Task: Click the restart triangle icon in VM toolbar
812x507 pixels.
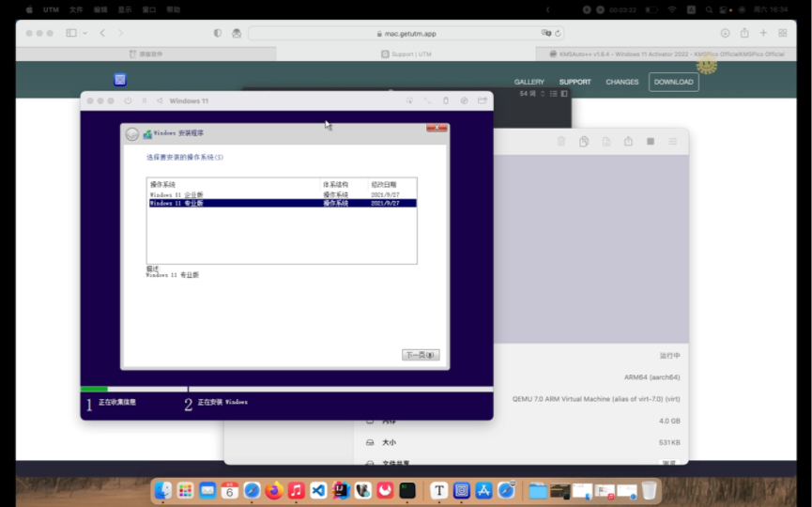Action: click(160, 100)
